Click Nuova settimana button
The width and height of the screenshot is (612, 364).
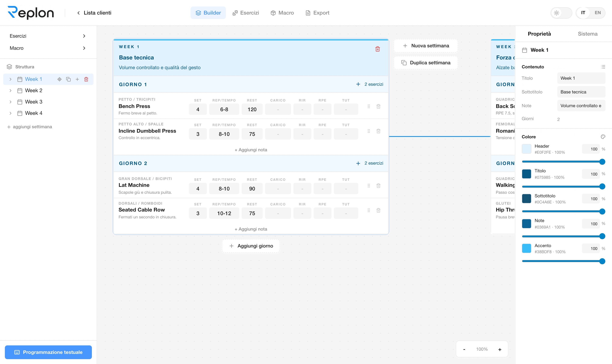pos(426,46)
